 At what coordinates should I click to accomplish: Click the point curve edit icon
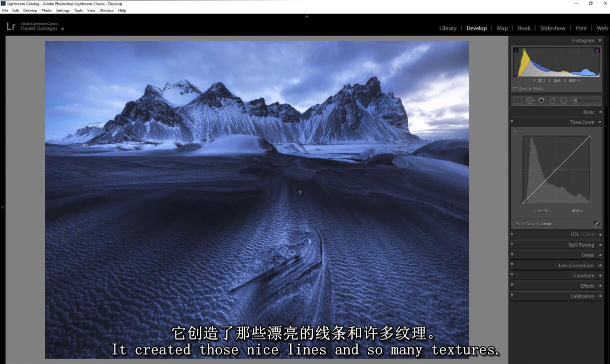(x=597, y=224)
